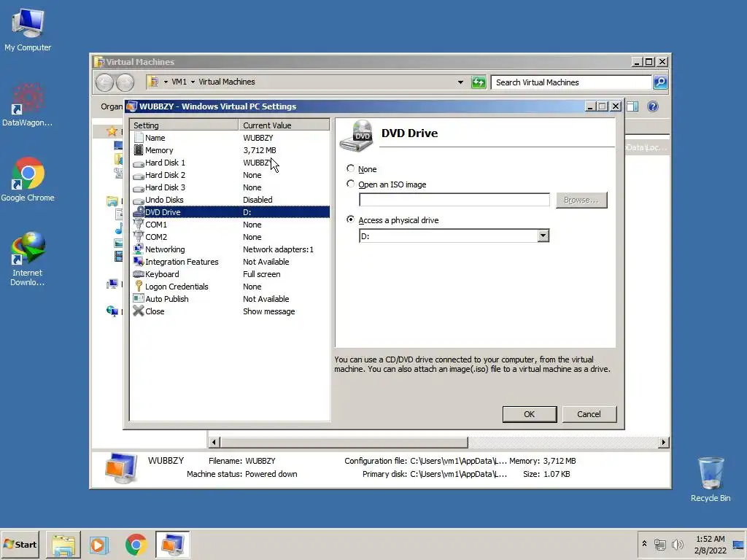
Task: Click the ISO image path field
Action: click(x=454, y=200)
